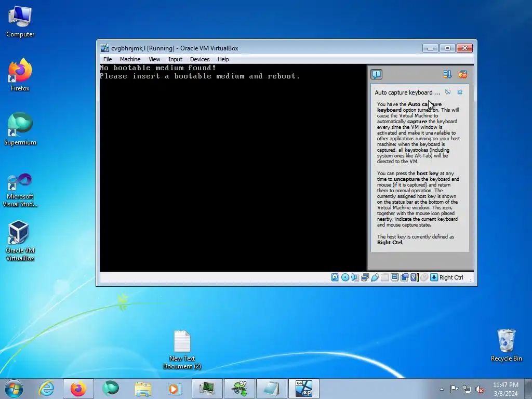The image size is (532, 399).
Task: Switch to the monitor app taskbar button
Action: [207, 389]
